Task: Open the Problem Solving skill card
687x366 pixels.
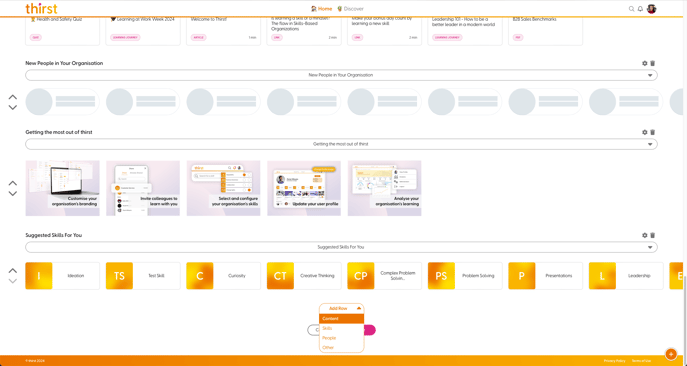Action: pos(465,276)
